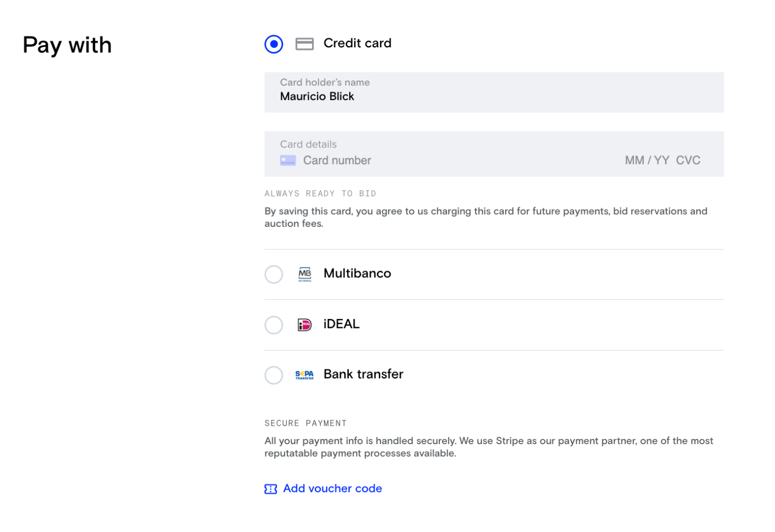
Task: Click the small card icon in Card details
Action: click(288, 160)
